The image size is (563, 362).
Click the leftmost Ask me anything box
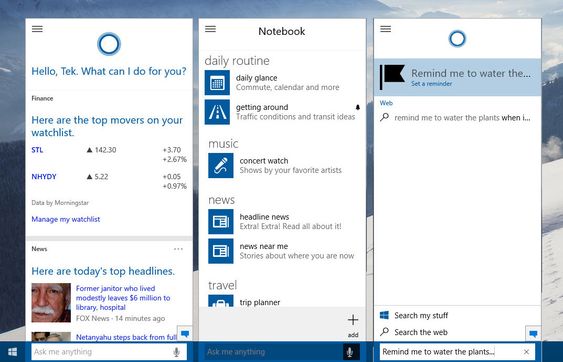[109, 352]
